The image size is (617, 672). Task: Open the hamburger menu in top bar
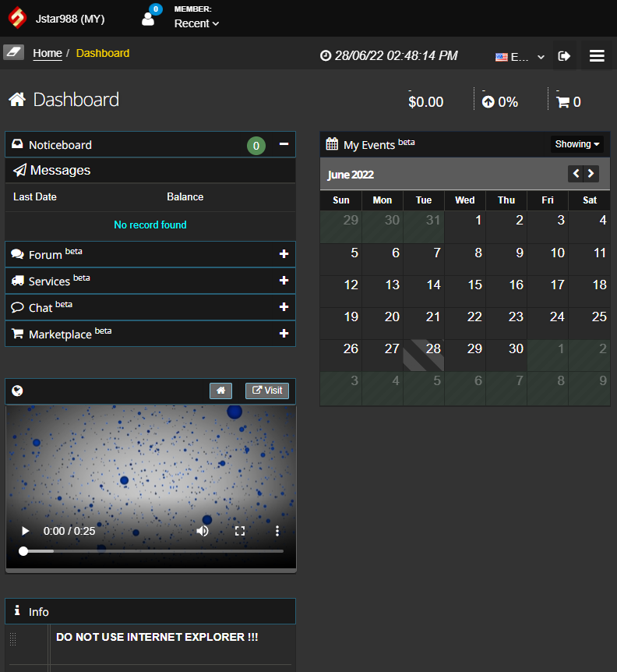597,56
